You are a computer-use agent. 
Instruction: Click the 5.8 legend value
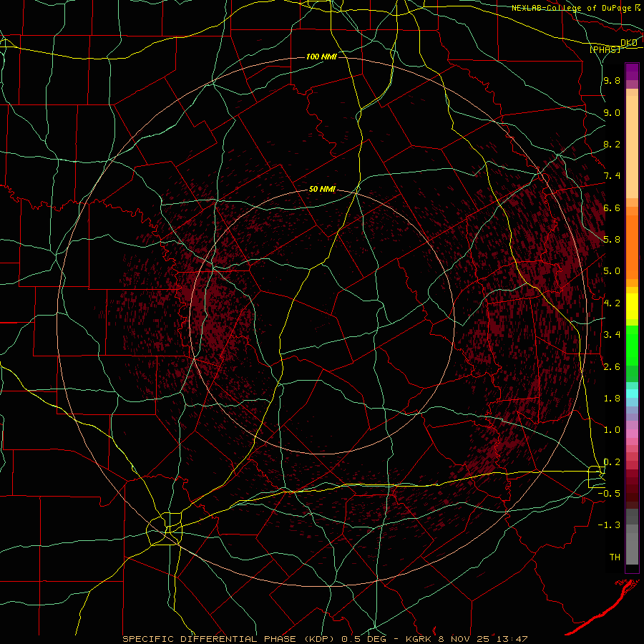tap(612, 240)
